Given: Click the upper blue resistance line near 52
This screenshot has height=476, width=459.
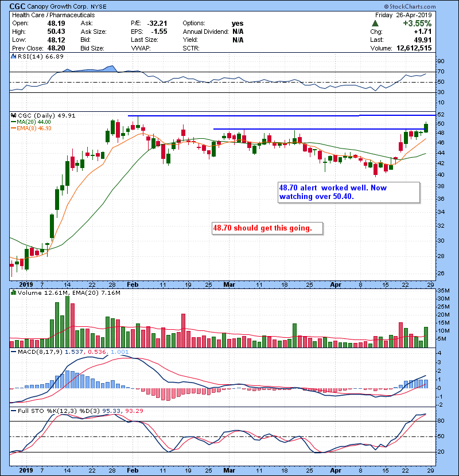Looking at the screenshot, I should pos(282,116).
